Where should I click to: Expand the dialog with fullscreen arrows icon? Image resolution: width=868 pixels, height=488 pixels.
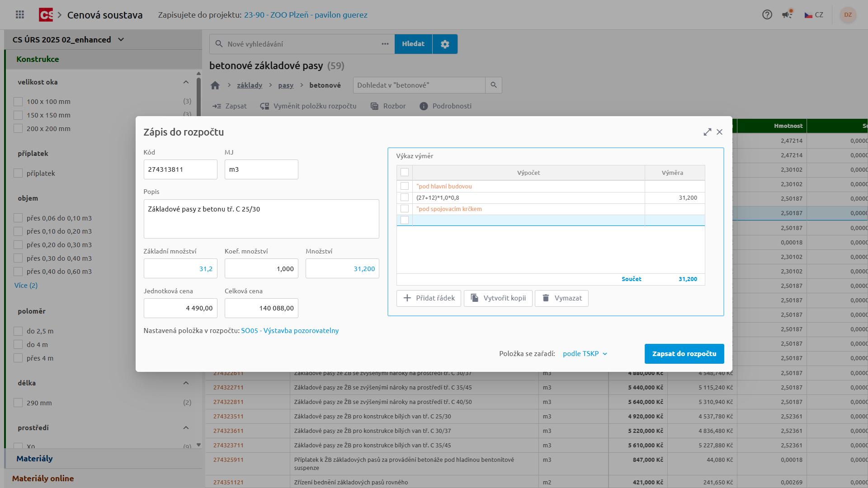pyautogui.click(x=707, y=132)
